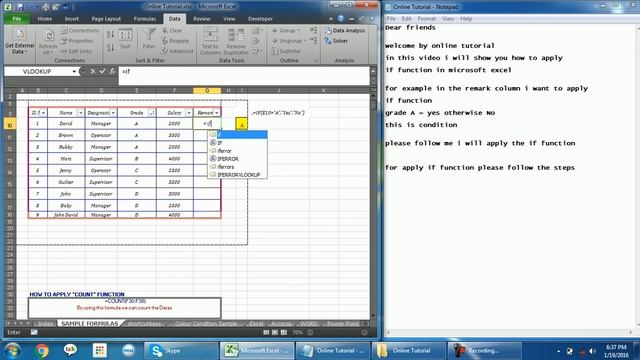The width and height of the screenshot is (640, 360).
Task: Open the Name column filter dropdown
Action: coord(80,113)
